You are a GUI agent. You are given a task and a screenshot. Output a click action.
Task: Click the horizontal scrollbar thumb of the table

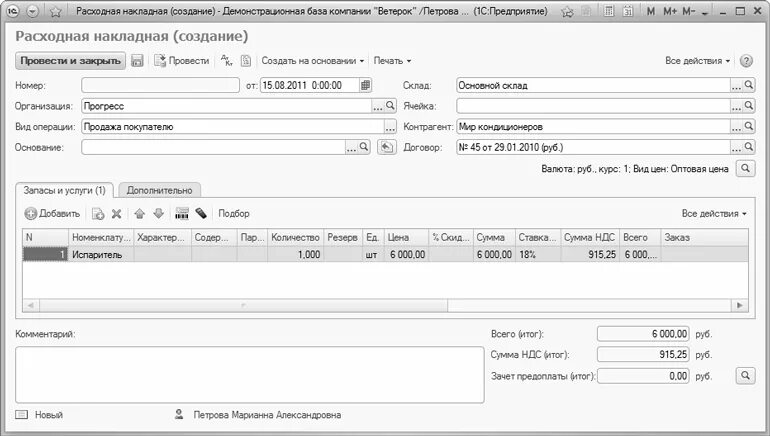[x=243, y=305]
